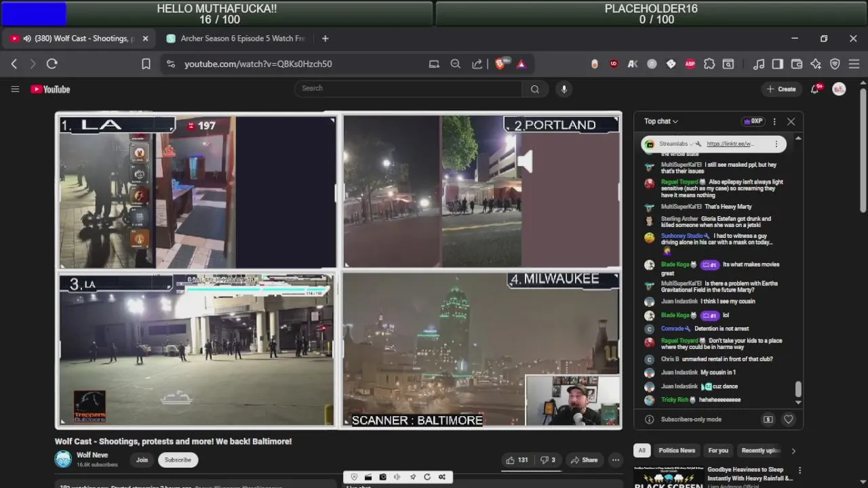868x488 pixels.
Task: Go back in browser history
Action: click(x=14, y=64)
